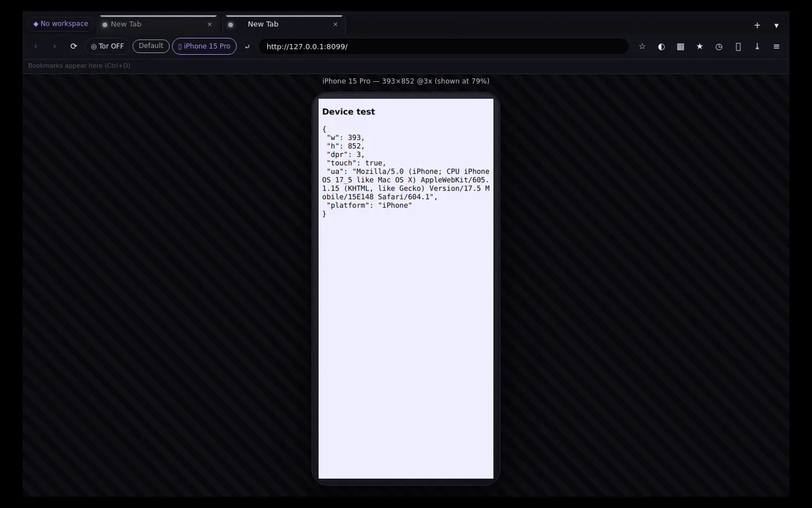Screen dimensions: 812x508
Task: Reload the current page
Action: (74, 46)
